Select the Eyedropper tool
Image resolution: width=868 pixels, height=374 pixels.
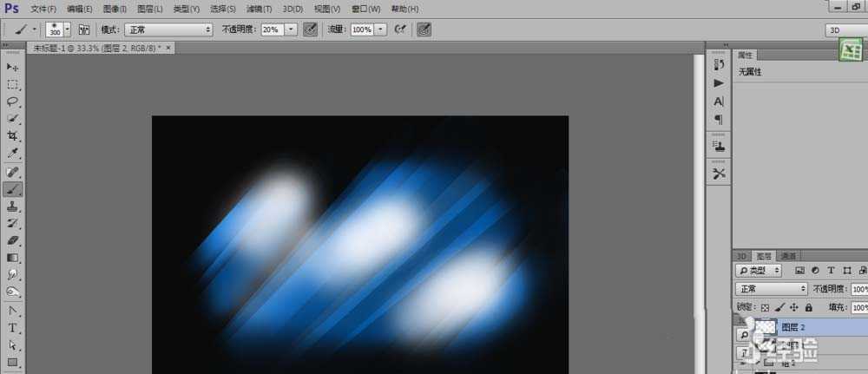13,154
